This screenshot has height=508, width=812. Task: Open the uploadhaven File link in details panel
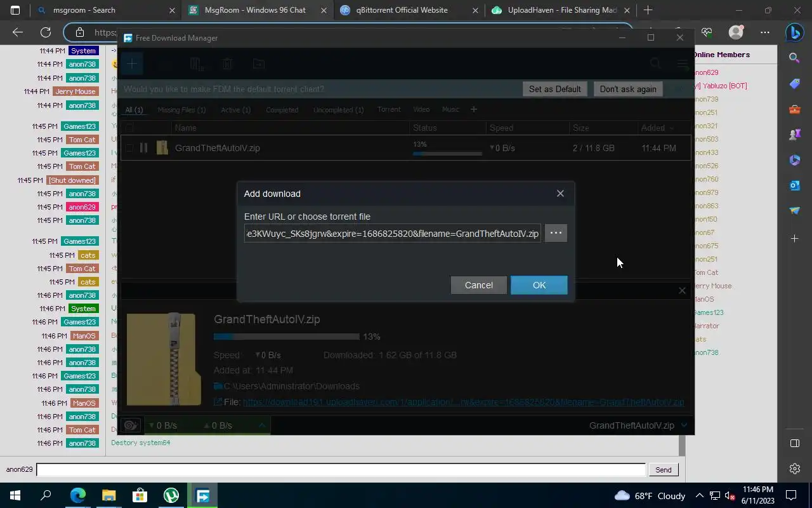point(463,402)
